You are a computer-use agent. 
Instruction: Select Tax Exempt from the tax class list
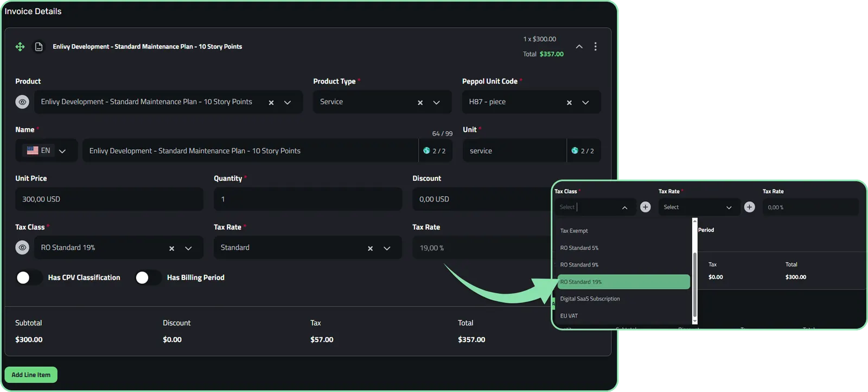(624, 231)
